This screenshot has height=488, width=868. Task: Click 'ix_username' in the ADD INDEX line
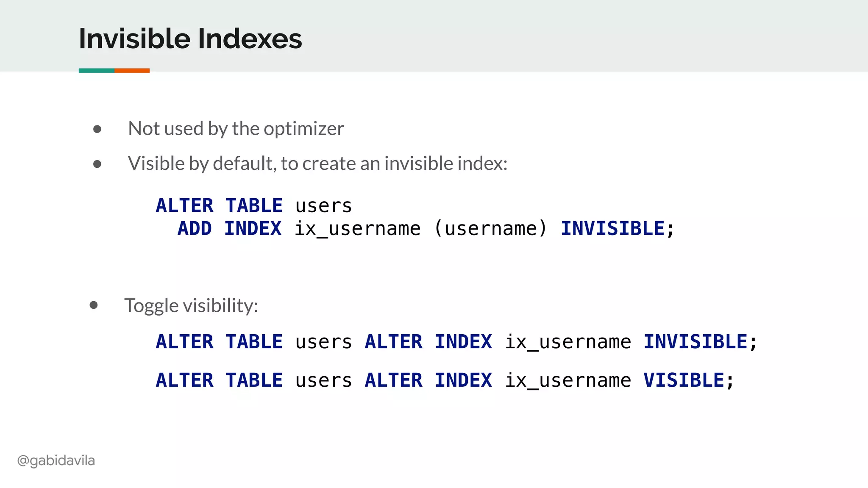click(x=357, y=229)
